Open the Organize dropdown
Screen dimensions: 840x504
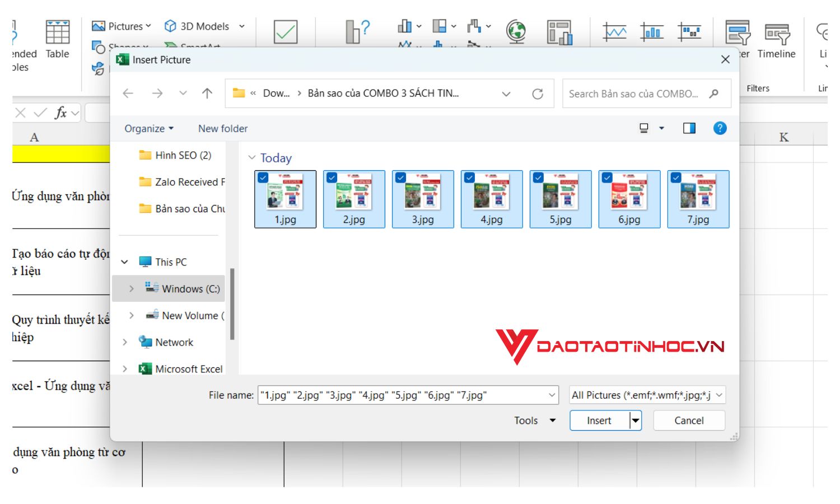[148, 128]
